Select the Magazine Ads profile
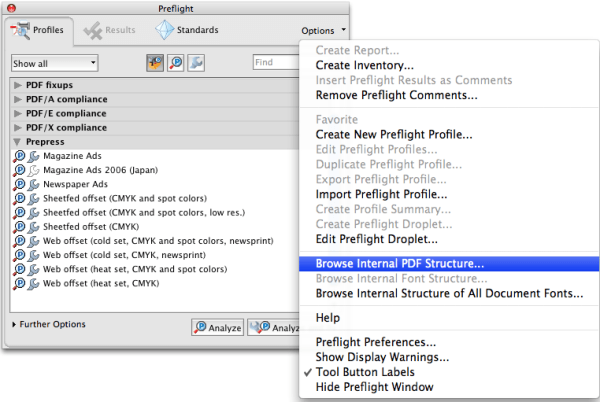 point(72,156)
